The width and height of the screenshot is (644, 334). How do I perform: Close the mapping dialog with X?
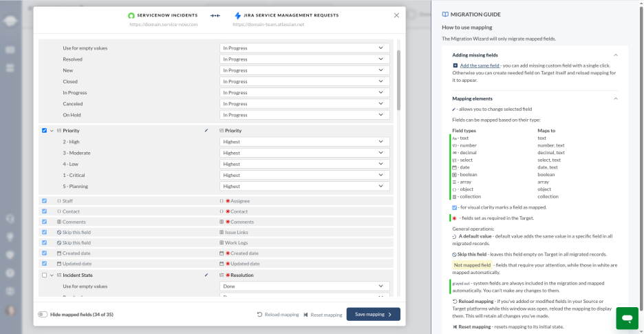[396, 15]
